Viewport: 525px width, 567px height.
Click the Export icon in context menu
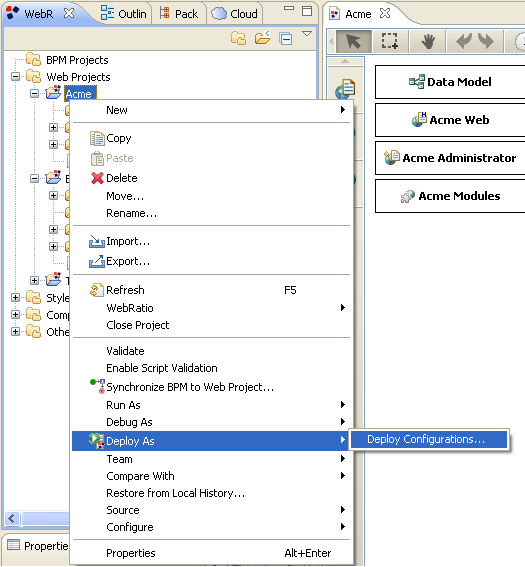coord(97,261)
